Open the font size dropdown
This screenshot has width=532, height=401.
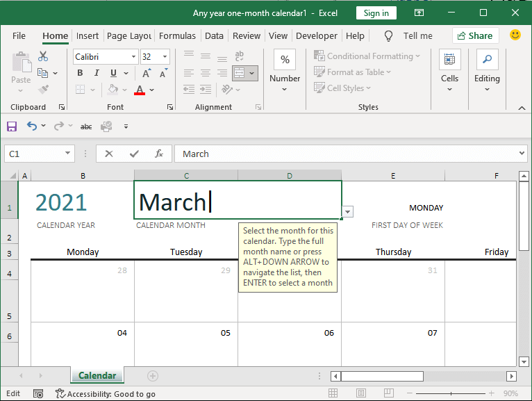165,56
